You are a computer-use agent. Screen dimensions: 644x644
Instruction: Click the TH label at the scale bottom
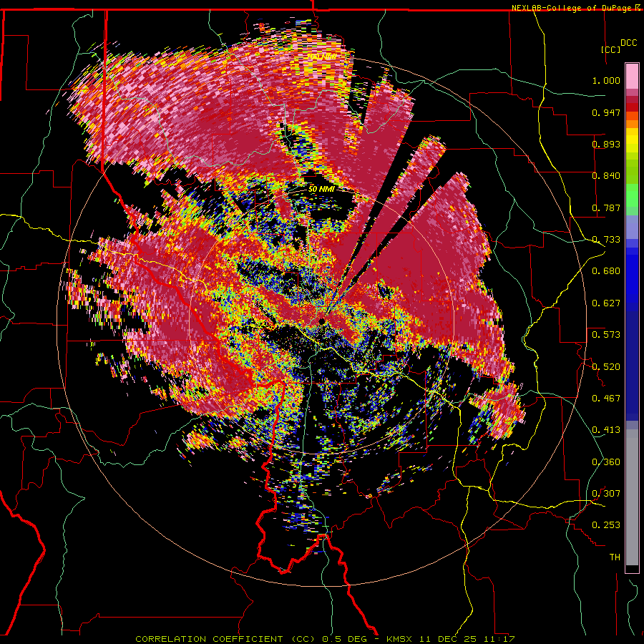(615, 557)
